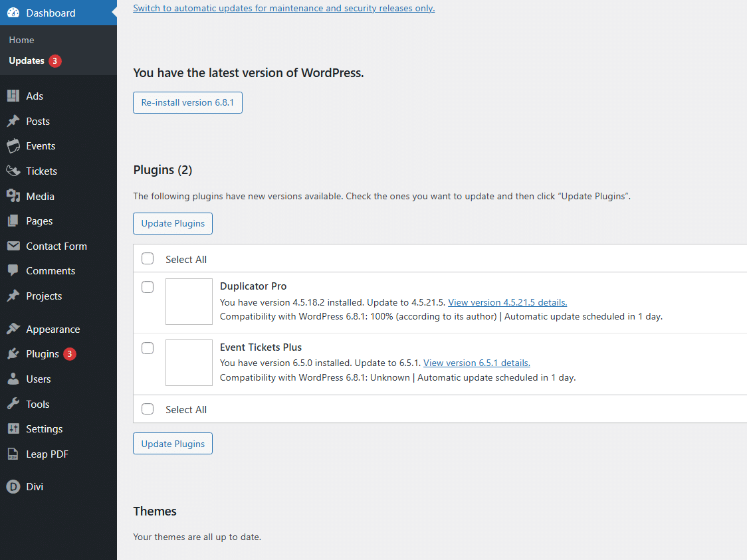This screenshot has height=560, width=747.
Task: Open the Tickets menu label
Action: click(41, 171)
